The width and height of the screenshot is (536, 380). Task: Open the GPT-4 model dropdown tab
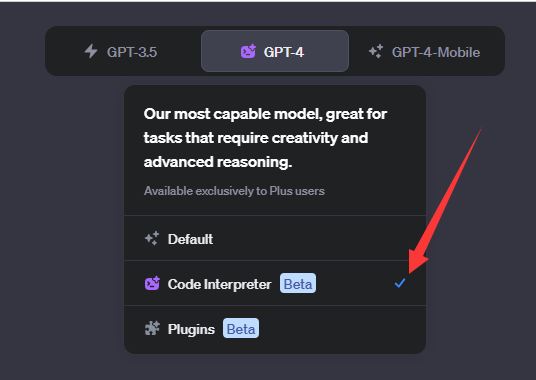pos(275,51)
